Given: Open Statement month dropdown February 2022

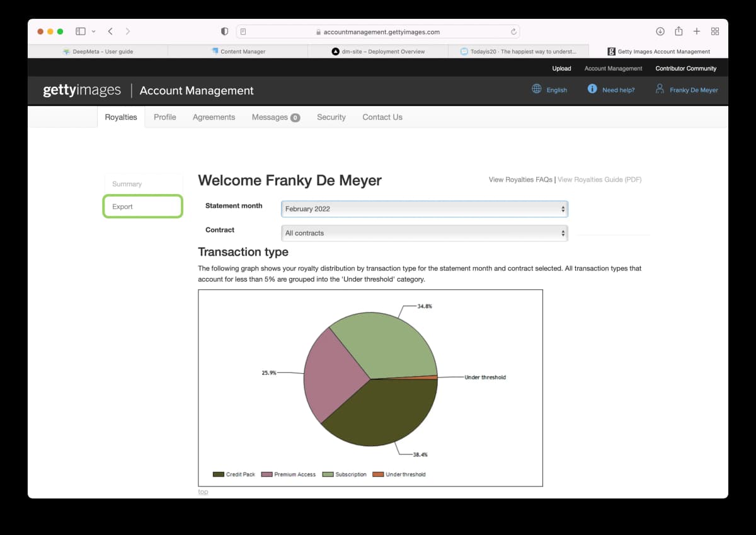Looking at the screenshot, I should pos(425,209).
